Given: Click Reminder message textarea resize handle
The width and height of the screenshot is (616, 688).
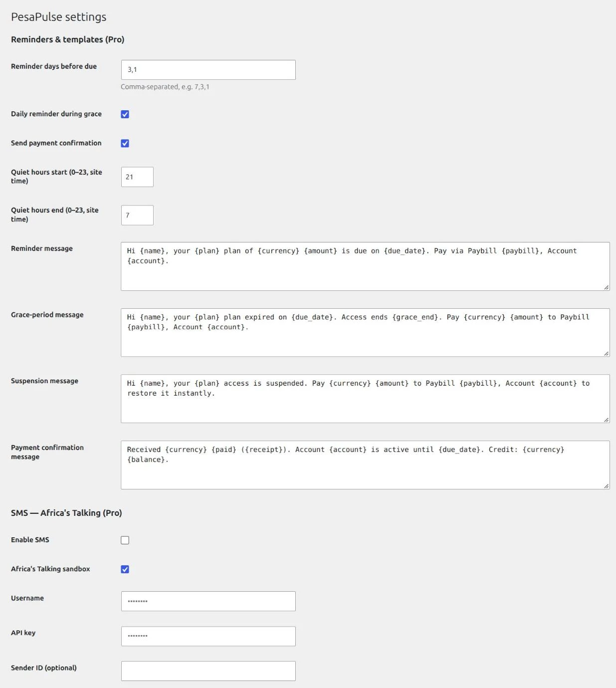Looking at the screenshot, I should (606, 287).
